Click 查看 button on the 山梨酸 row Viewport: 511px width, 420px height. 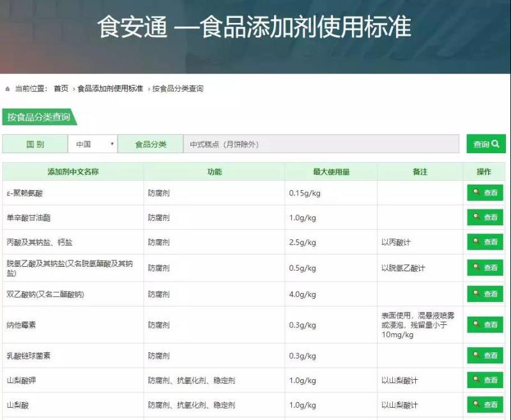point(484,405)
